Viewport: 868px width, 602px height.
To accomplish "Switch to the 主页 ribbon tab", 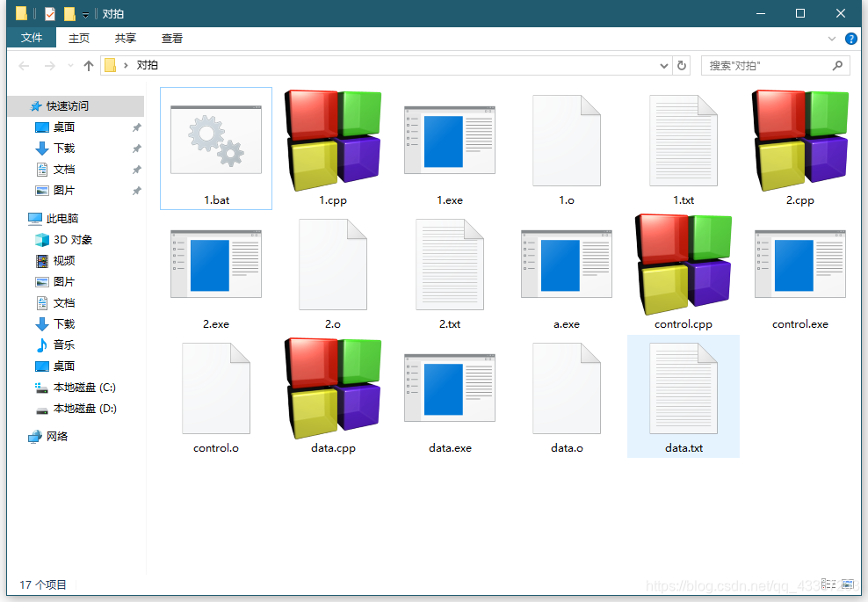I will tap(78, 38).
